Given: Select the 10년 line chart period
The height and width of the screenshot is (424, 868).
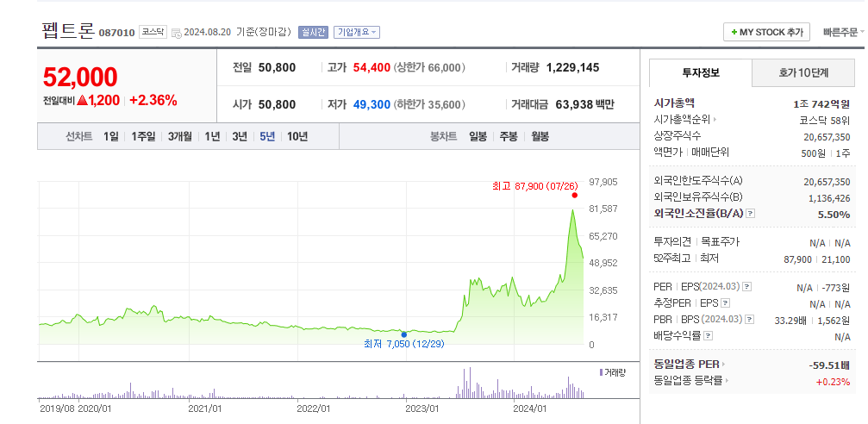Looking at the screenshot, I should pyautogui.click(x=297, y=136).
